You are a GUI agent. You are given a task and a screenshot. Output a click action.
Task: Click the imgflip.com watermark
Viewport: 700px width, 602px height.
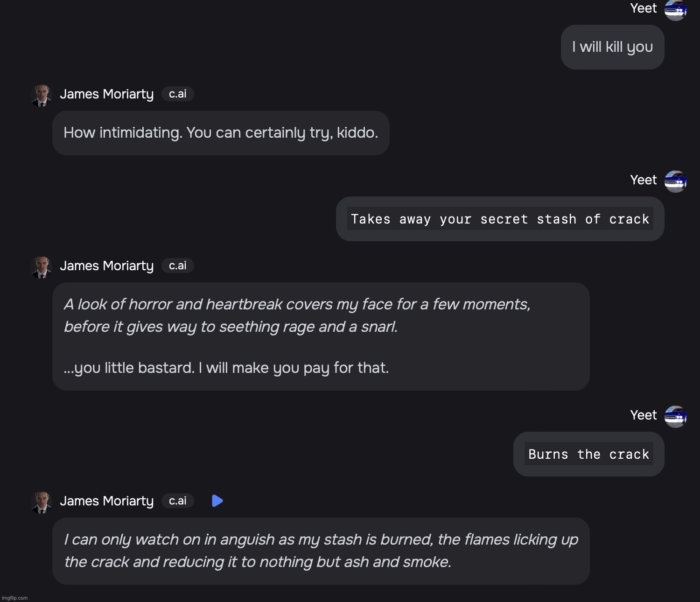click(x=15, y=598)
